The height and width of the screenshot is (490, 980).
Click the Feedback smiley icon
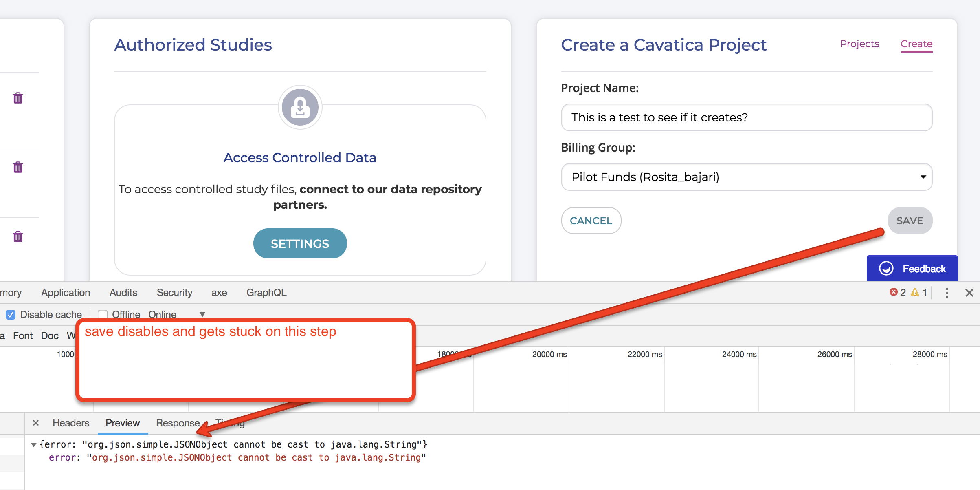click(x=886, y=268)
